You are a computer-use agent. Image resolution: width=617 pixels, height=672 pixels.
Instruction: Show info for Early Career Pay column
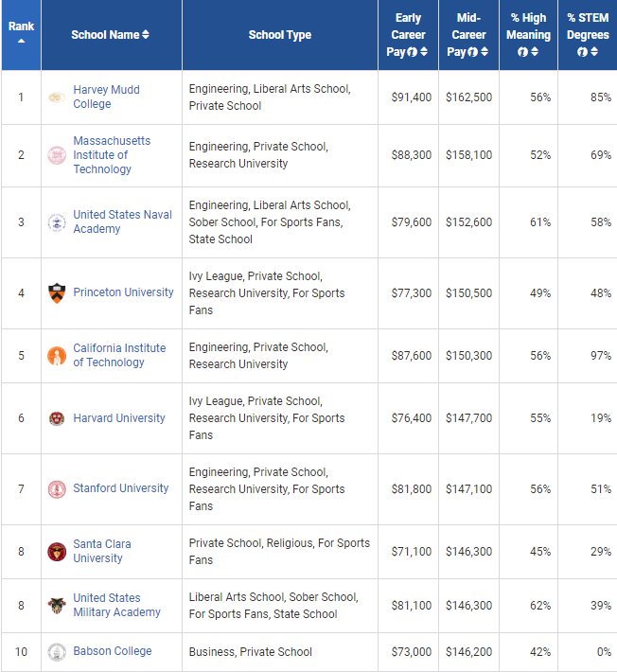[x=413, y=52]
